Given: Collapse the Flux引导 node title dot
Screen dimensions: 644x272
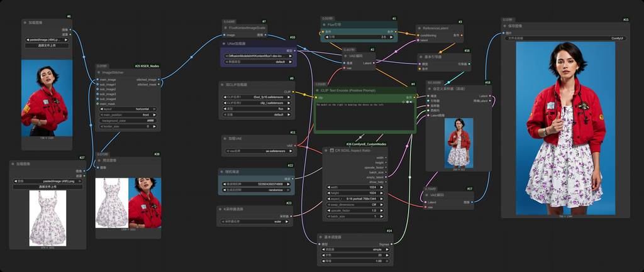Looking at the screenshot, I should pyautogui.click(x=324, y=24).
